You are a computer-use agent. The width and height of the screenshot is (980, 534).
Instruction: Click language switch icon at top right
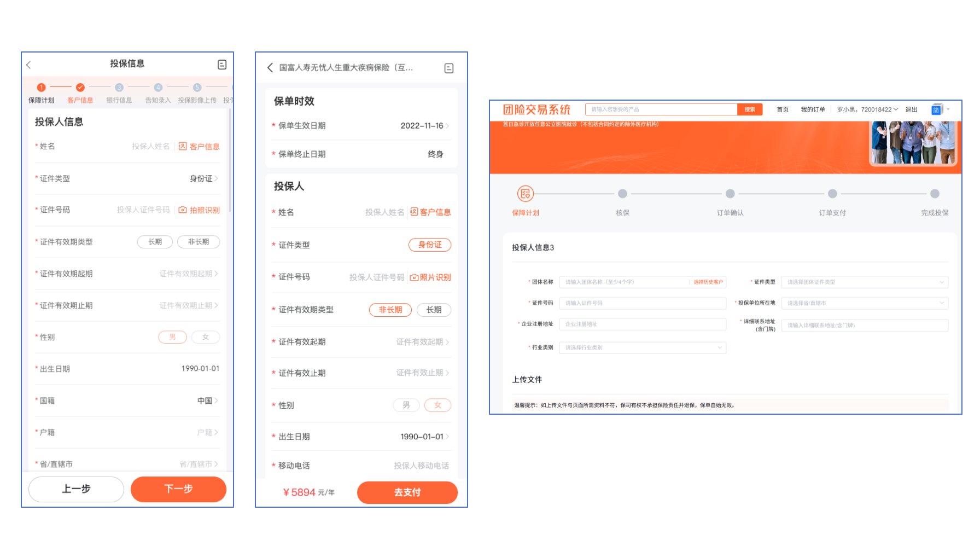tap(936, 109)
